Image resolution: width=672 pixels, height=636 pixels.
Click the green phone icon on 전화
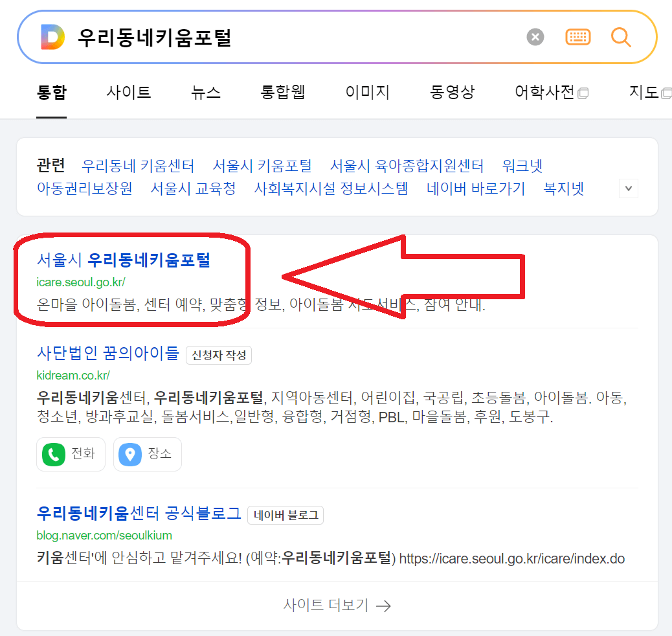pos(54,454)
